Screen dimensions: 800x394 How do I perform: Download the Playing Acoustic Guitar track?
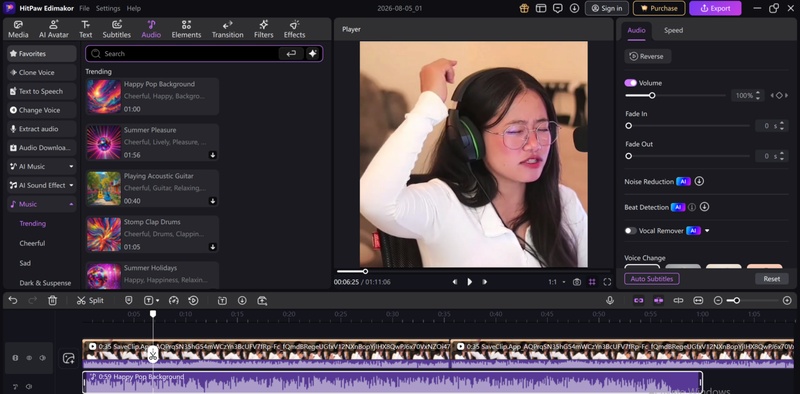[213, 201]
